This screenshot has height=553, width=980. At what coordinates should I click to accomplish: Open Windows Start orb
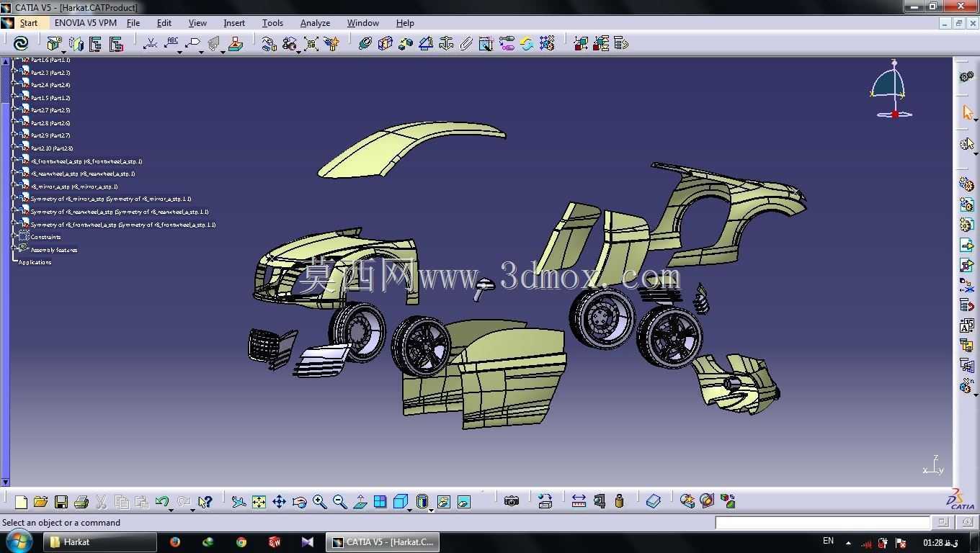click(18, 541)
